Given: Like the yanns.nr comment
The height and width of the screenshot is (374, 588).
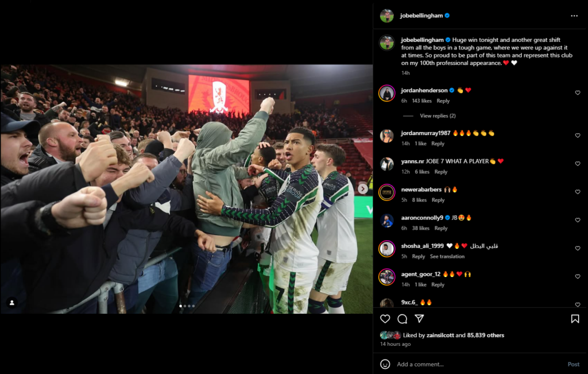Looking at the screenshot, I should [x=578, y=164].
